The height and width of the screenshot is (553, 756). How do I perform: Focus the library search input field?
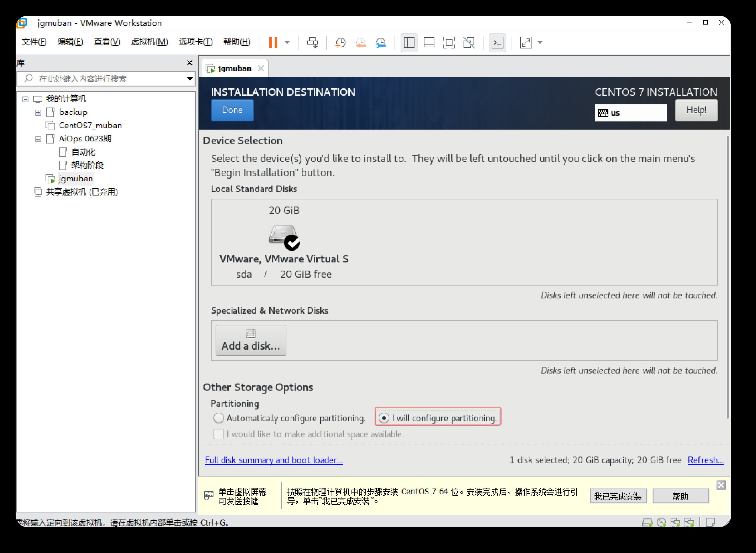point(106,79)
